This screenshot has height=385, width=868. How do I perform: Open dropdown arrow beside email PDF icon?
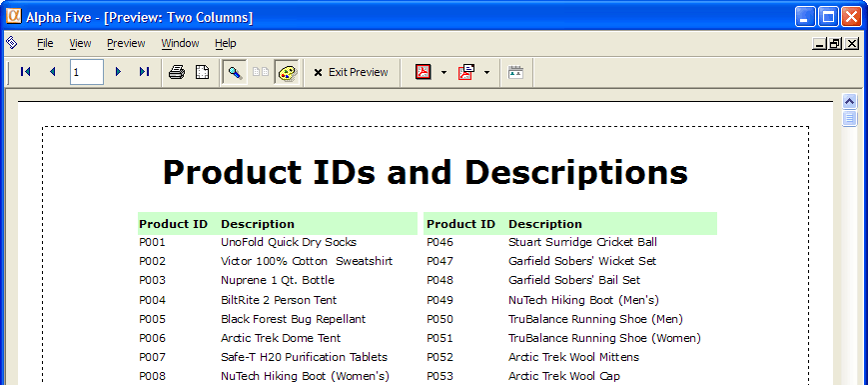[x=486, y=73]
